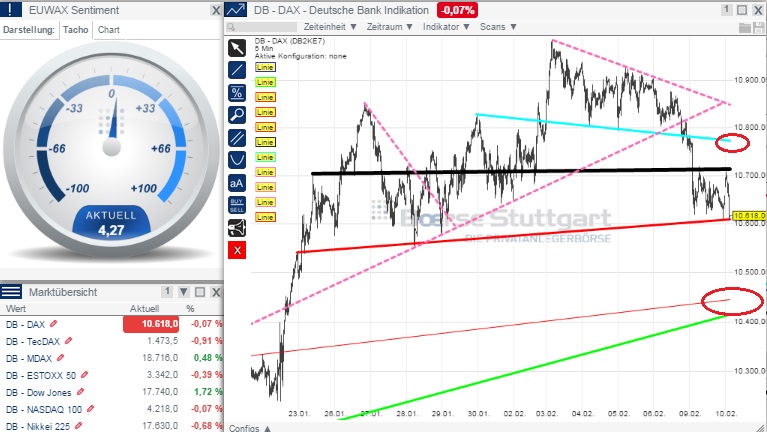Screen dimensions: 767x432
Task: Sort by the Aktuell column header
Action: click(144, 309)
